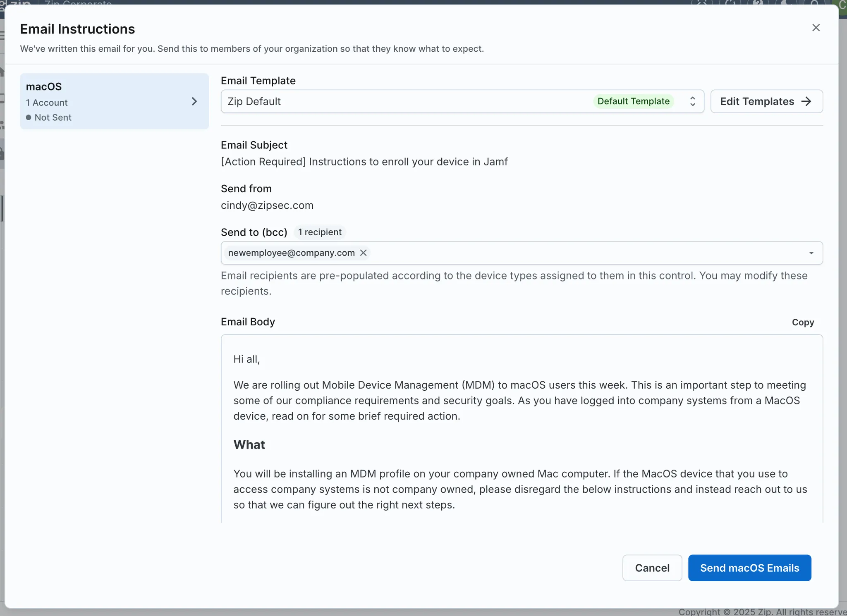Select the macOS account entry in sidebar
The width and height of the screenshot is (847, 616).
coord(103,101)
